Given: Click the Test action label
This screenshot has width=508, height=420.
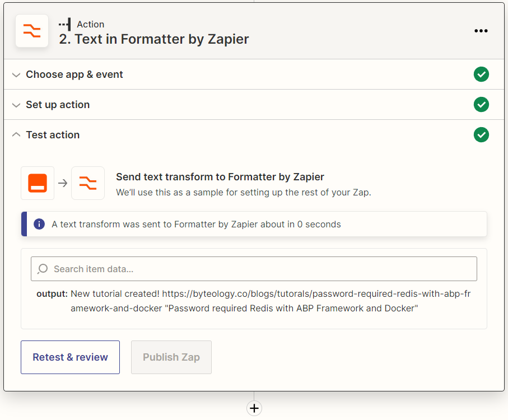Looking at the screenshot, I should [x=53, y=135].
